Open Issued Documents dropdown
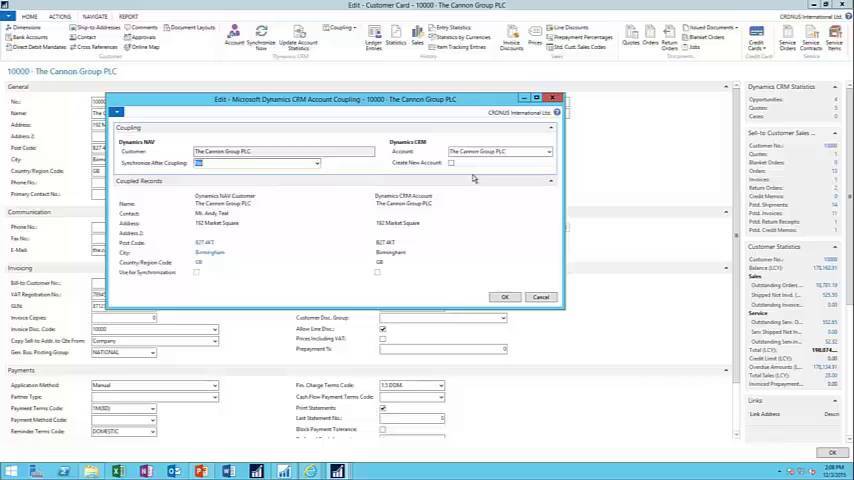The width and height of the screenshot is (854, 480). click(x=710, y=27)
